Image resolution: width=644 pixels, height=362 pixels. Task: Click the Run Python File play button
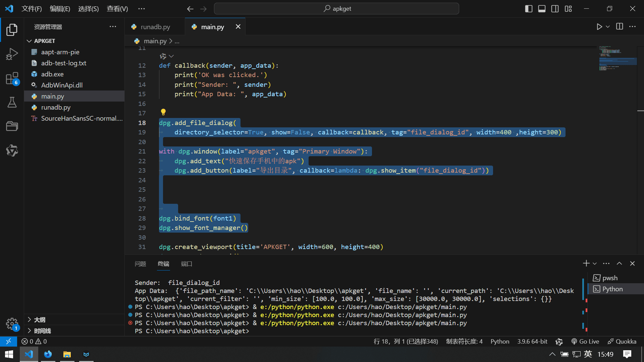(599, 27)
